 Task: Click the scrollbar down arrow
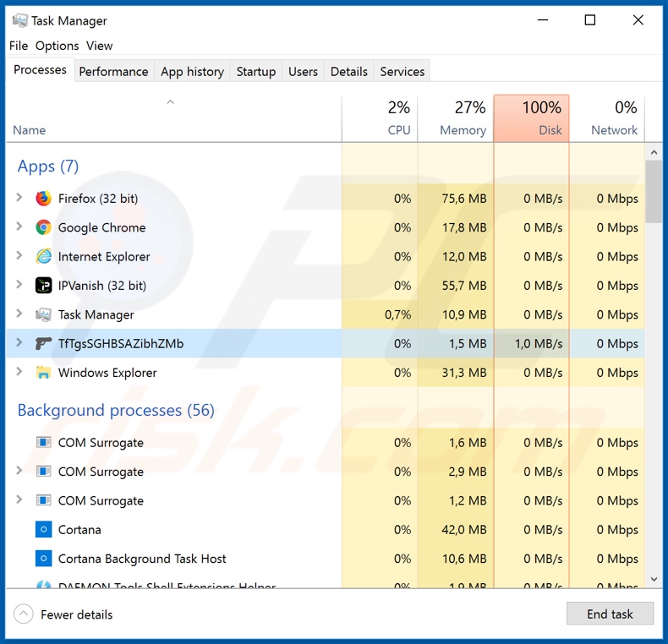coord(654,579)
